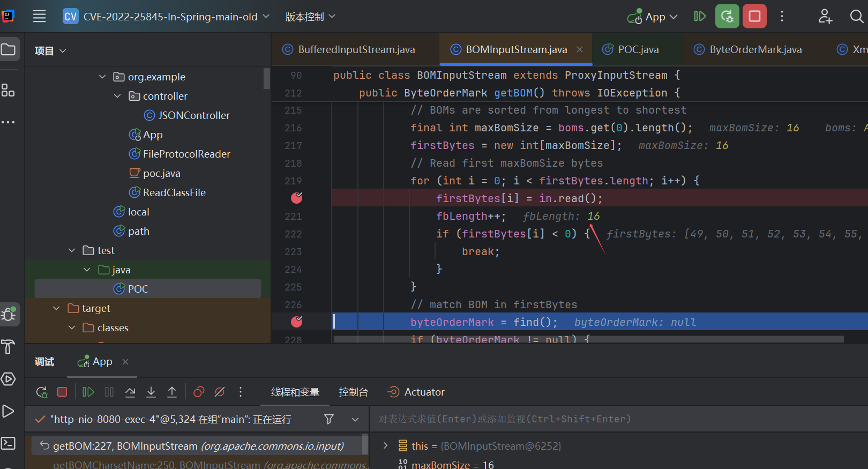868x469 pixels.
Task: Select the getBOM:227 stack frame
Action: (x=197, y=446)
